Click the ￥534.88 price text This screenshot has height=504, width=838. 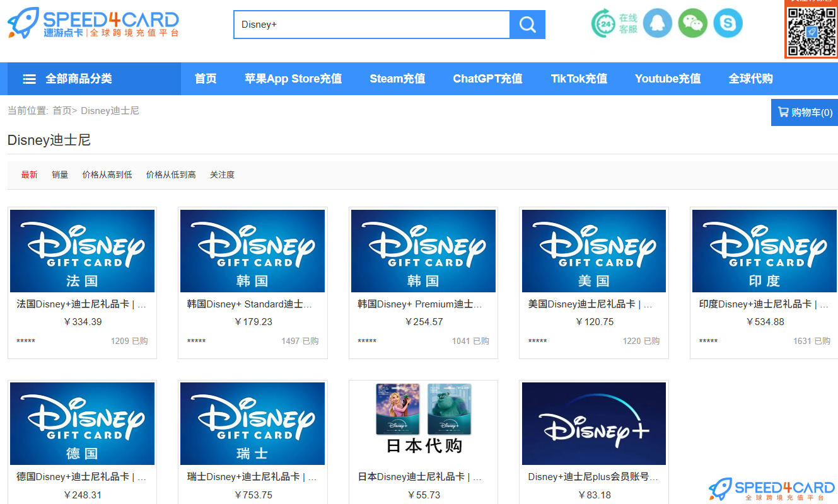pos(765,322)
